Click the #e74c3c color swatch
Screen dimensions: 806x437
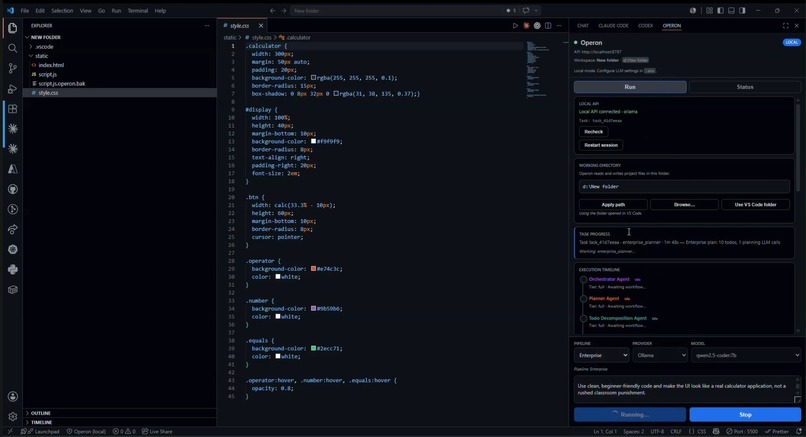click(314, 269)
